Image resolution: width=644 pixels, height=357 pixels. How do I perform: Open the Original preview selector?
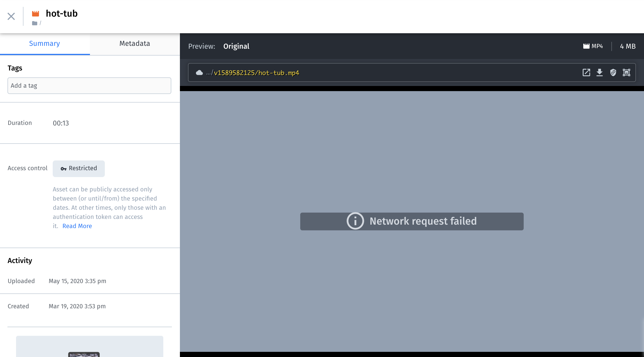tap(236, 46)
